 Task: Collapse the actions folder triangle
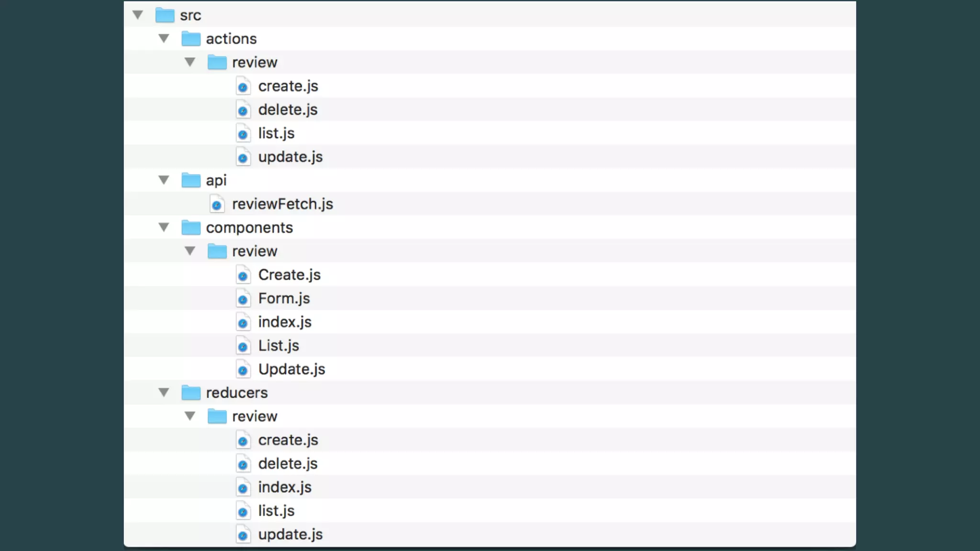coord(164,38)
